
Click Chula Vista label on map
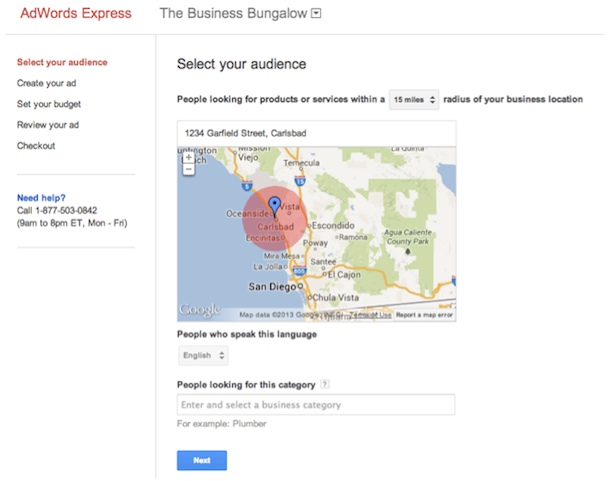[x=336, y=297]
